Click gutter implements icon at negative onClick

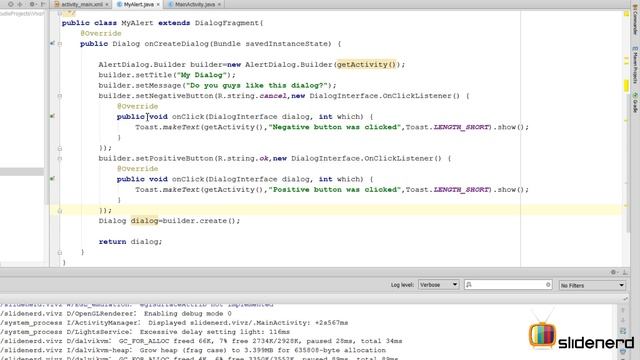coord(52,116)
